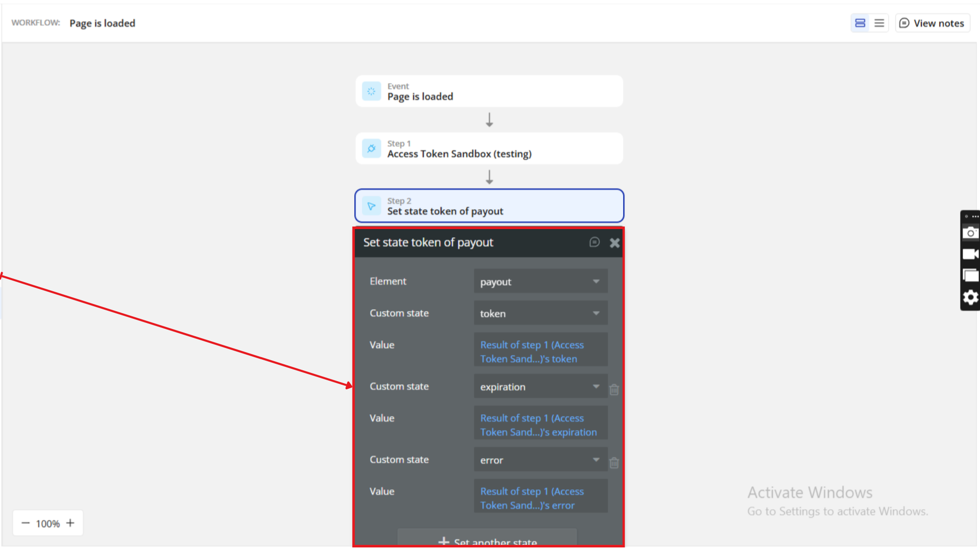The width and height of the screenshot is (980, 551).
Task: Open the expiration custom state dropdown
Action: pos(541,387)
